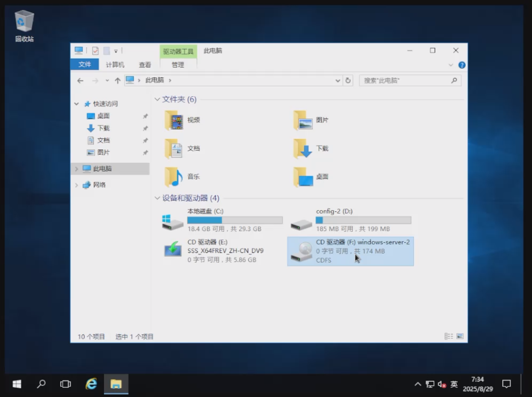
Task: Collapse the 设备和驱动器 (4) group
Action: tap(158, 198)
